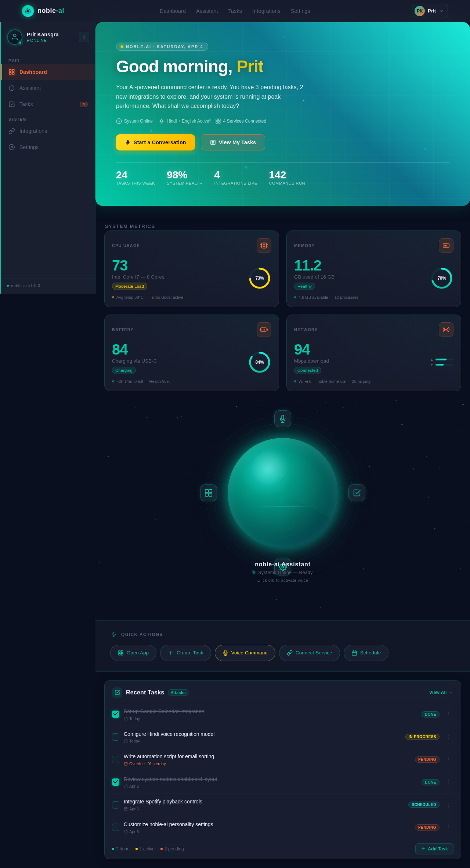Click Start a Conversation button
The height and width of the screenshot is (868, 470).
[155, 142]
